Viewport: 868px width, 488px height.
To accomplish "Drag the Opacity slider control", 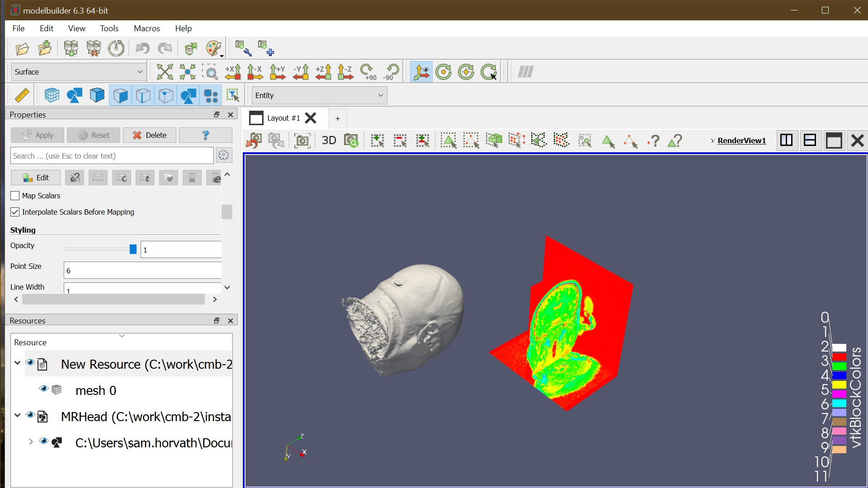I will pyautogui.click(x=133, y=250).
